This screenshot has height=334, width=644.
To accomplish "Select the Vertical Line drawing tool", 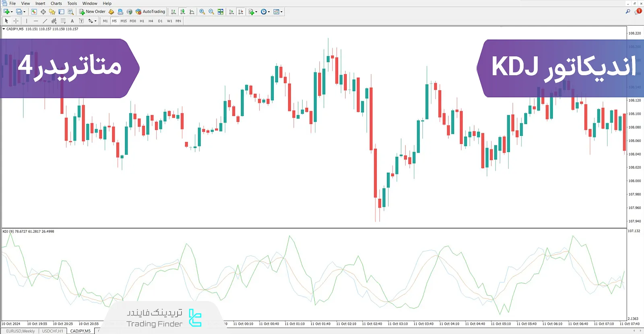I will coord(27,21).
